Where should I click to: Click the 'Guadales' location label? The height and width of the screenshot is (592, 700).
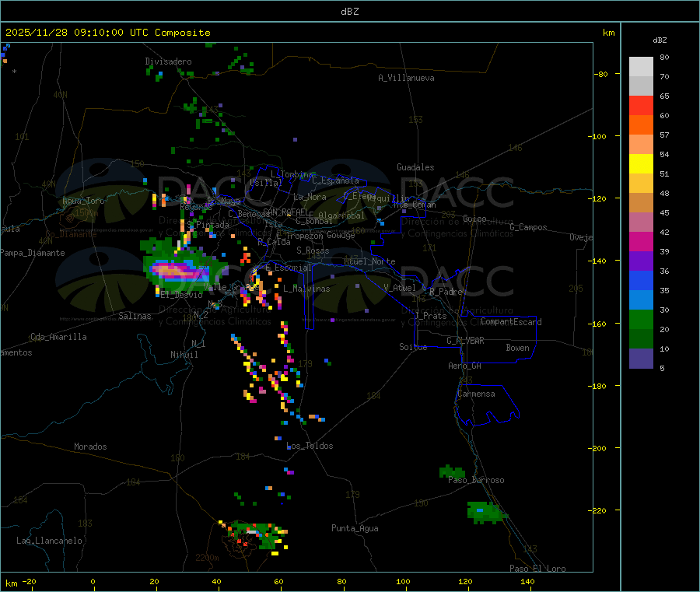coord(415,167)
